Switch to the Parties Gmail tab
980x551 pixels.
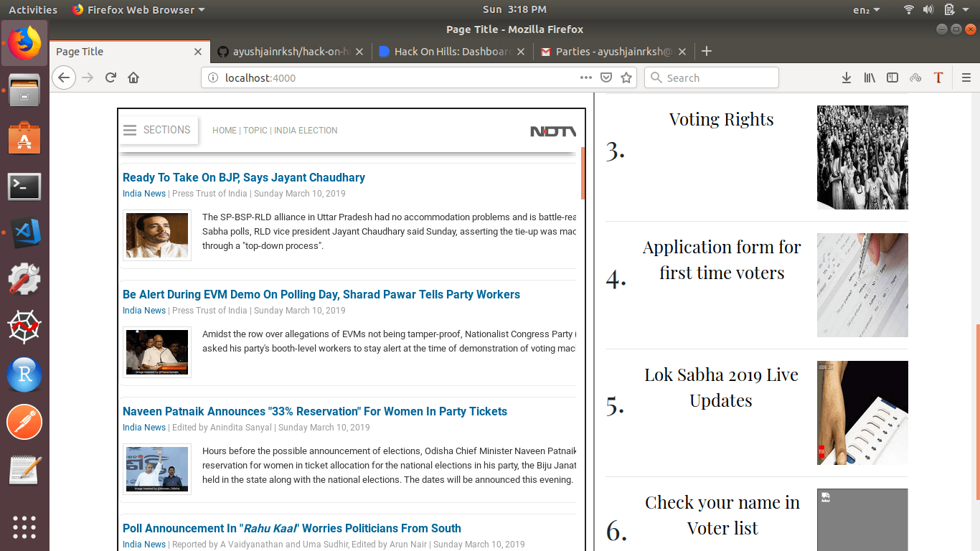[x=614, y=52]
